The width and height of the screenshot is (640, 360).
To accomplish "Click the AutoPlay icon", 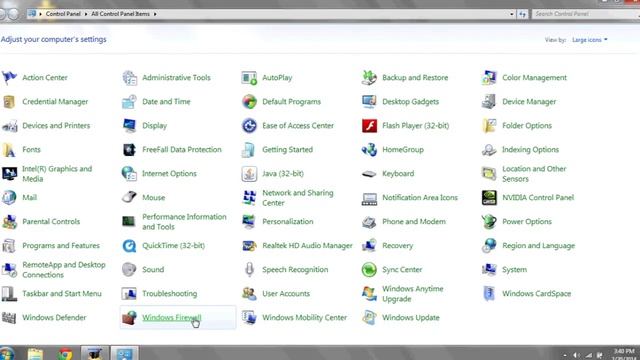I will coord(249,77).
